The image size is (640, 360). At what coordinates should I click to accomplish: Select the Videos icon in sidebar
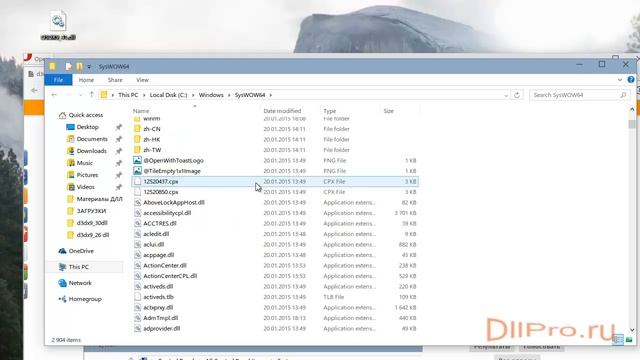point(70,187)
